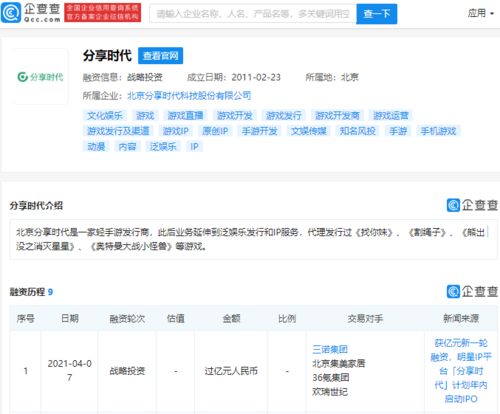Click the company introduction paragraph text

252,239
